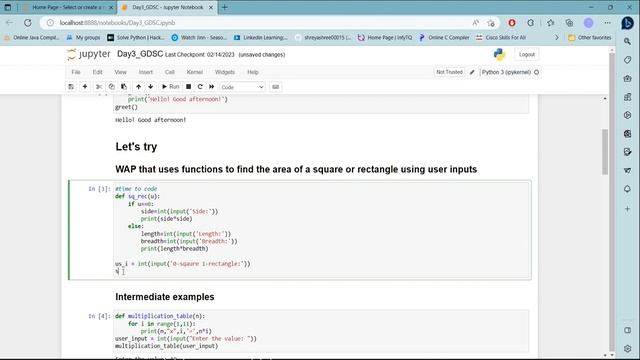The width and height of the screenshot is (640, 360).
Task: Click the Let's try heading
Action: click(136, 147)
